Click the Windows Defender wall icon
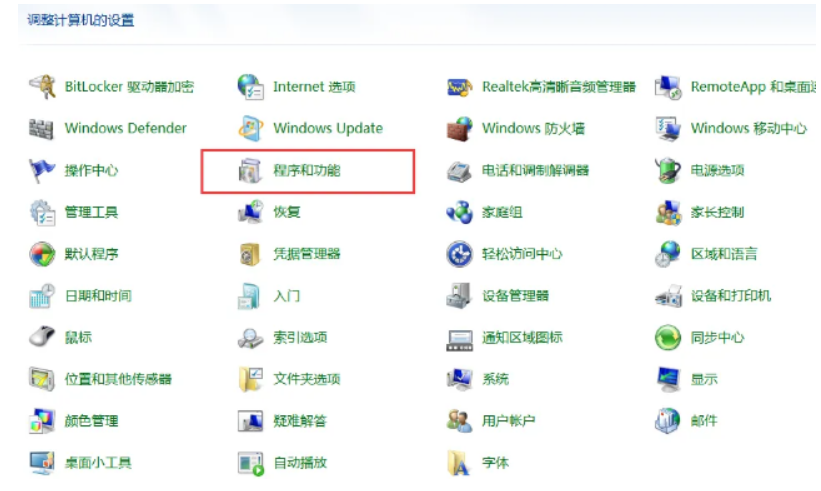The image size is (821, 491). point(42,128)
